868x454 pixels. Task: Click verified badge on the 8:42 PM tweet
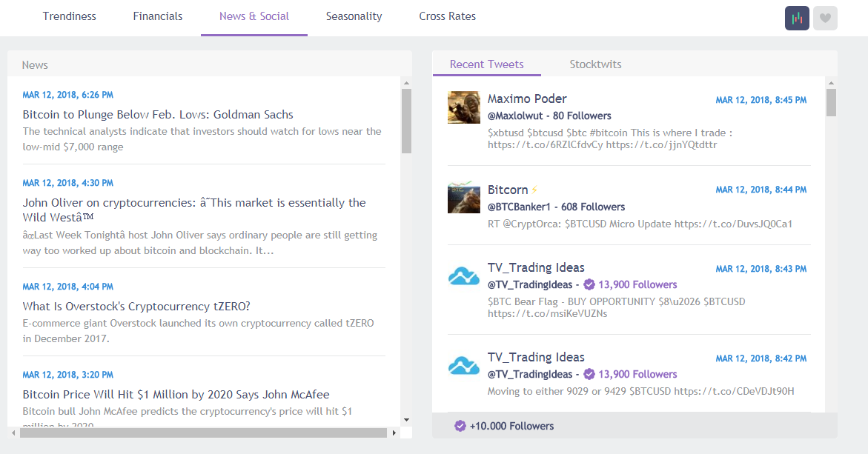(x=589, y=374)
